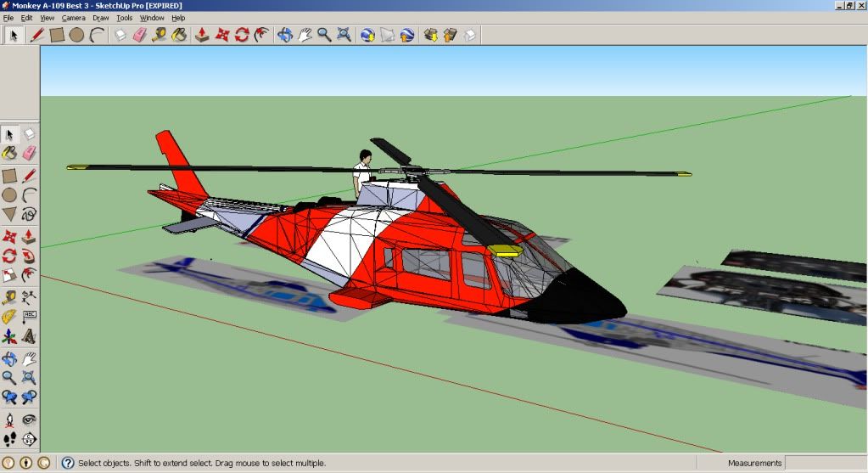Activate the Follow Me tool
Image resolution: width=868 pixels, height=473 pixels.
click(29, 256)
